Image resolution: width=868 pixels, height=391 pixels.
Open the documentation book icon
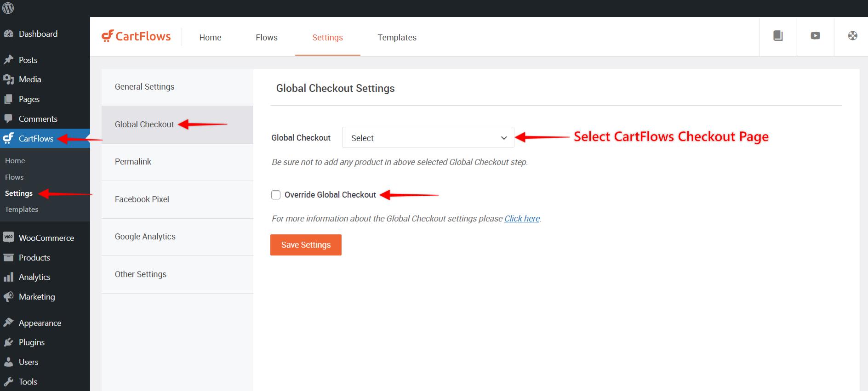[778, 36]
